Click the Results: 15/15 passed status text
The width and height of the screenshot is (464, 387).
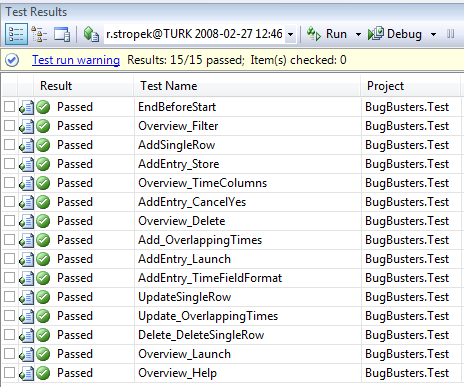[186, 60]
